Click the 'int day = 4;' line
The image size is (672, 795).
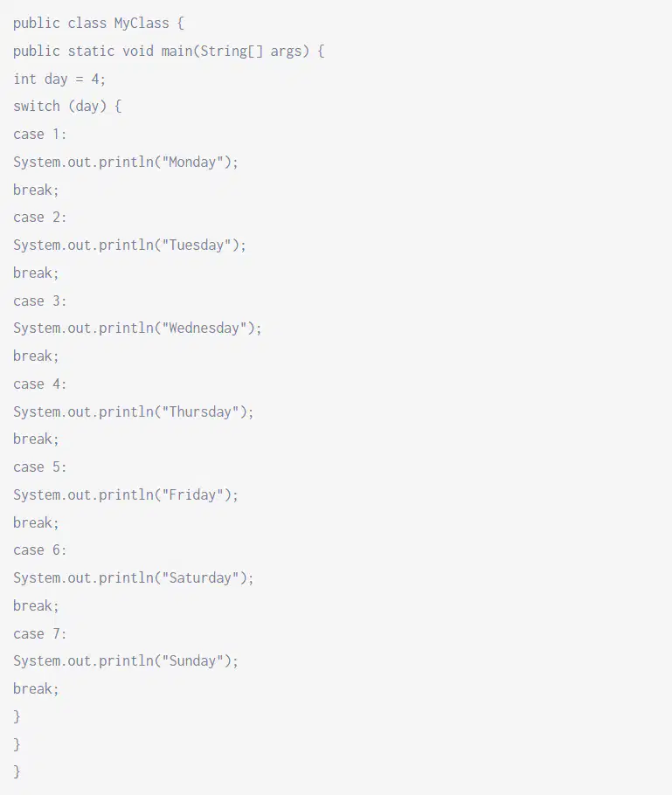[59, 79]
